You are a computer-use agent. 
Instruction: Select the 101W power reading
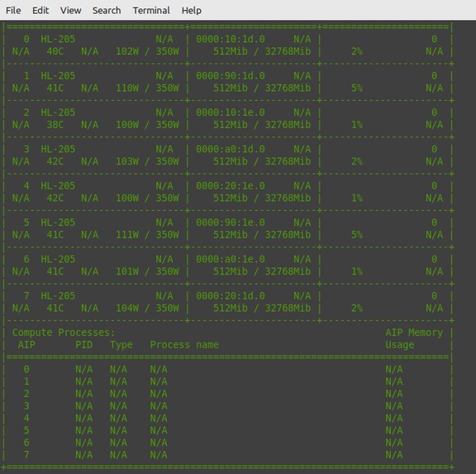coord(127,271)
